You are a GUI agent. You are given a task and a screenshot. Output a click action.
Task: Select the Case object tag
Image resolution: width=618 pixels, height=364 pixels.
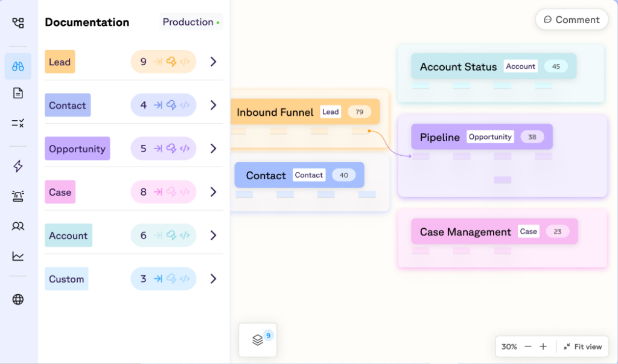(60, 192)
